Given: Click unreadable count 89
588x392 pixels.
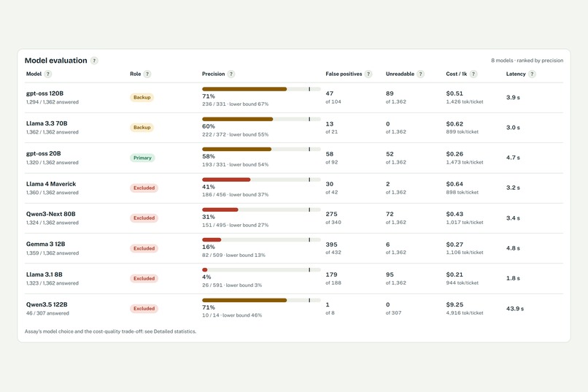Looking at the screenshot, I should (x=390, y=93).
